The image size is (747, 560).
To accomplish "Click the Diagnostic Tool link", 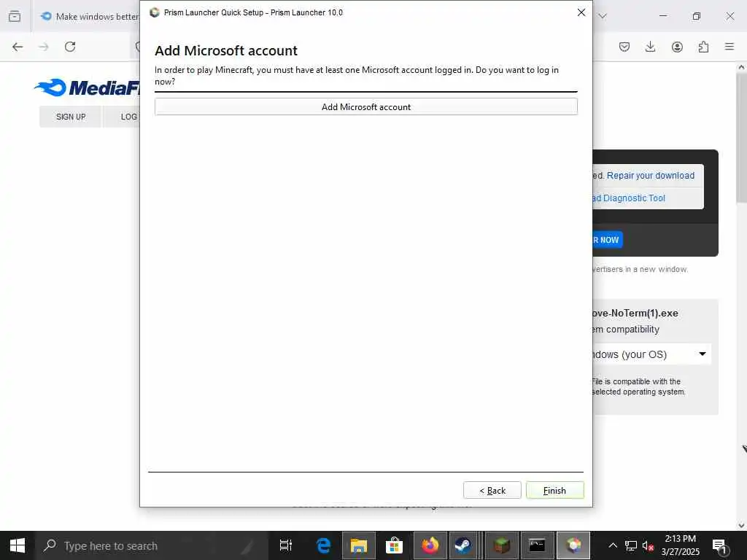I will [x=629, y=198].
